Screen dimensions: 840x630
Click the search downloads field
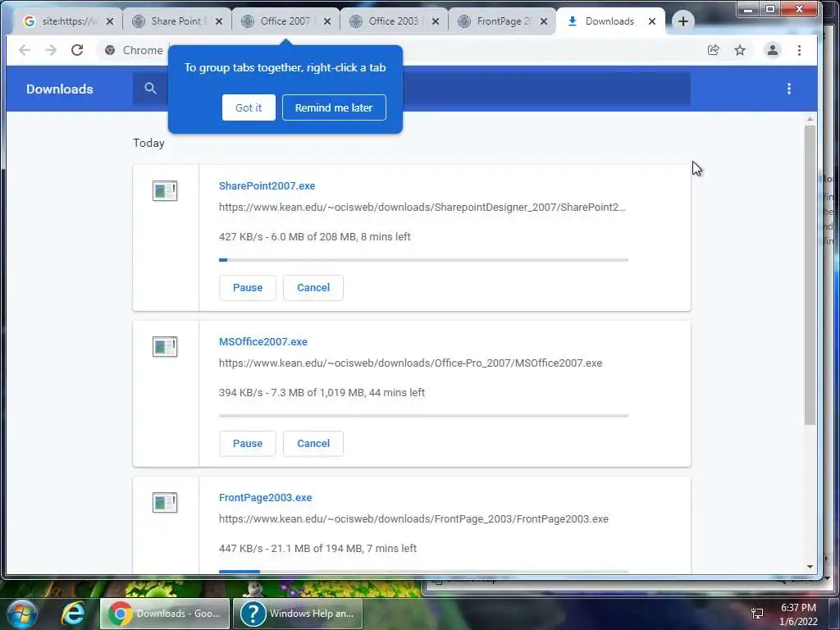tap(412, 89)
